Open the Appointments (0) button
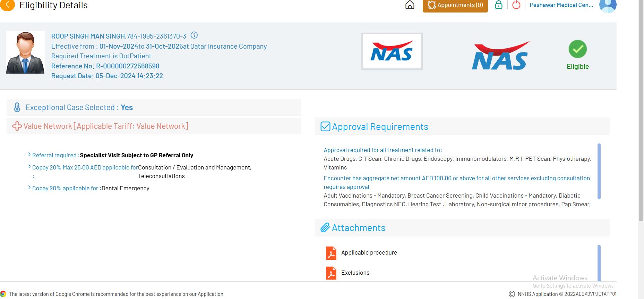Viewport: 644px width, 299px height. (455, 5)
